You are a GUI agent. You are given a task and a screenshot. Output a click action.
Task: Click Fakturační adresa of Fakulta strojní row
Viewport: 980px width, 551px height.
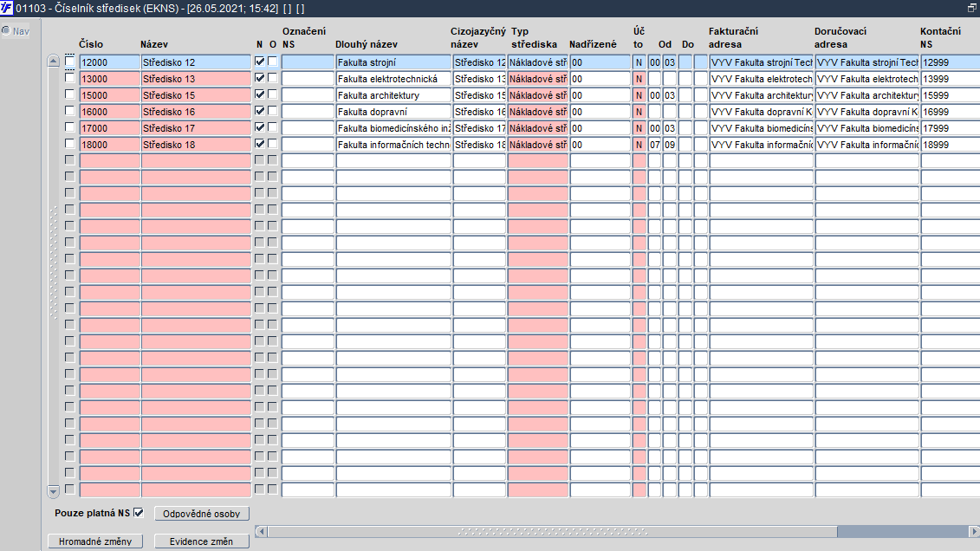[762, 62]
